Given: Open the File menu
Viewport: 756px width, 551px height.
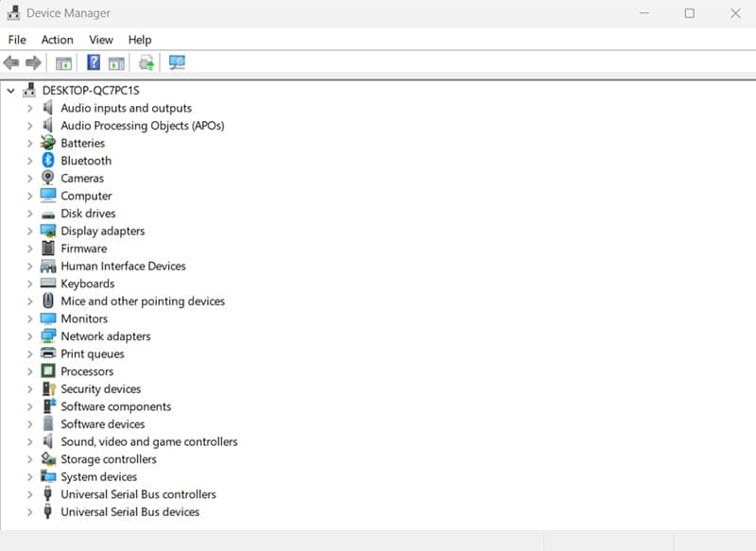Looking at the screenshot, I should coord(16,40).
